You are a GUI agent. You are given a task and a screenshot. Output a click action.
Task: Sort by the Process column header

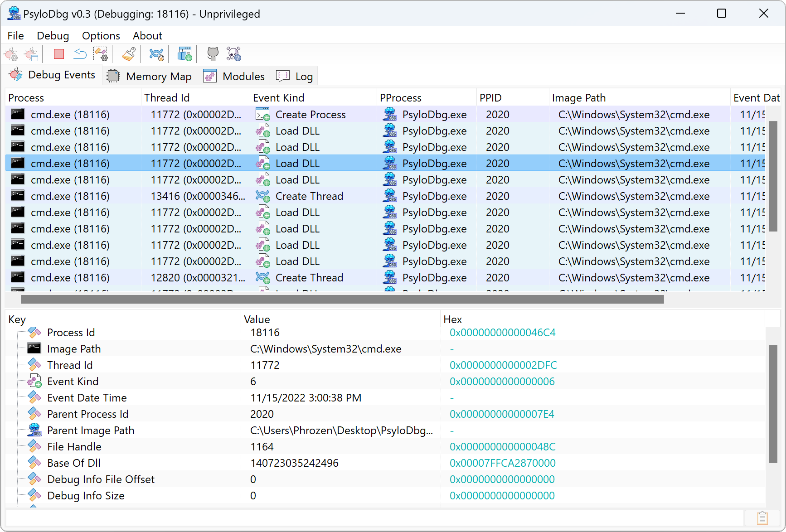point(73,98)
